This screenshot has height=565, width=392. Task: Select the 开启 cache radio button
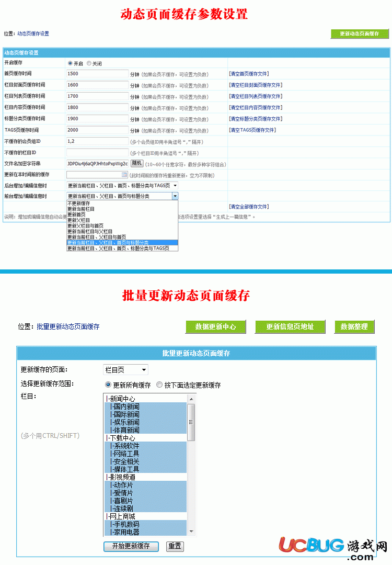70,63
